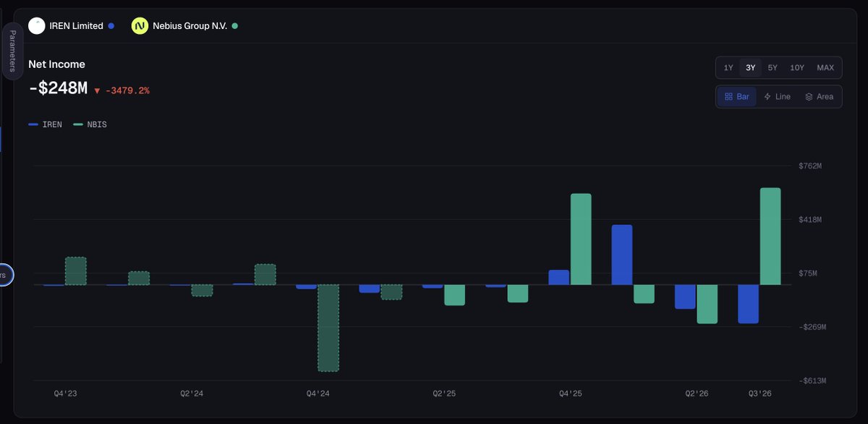Image resolution: width=868 pixels, height=424 pixels.
Task: Click the Nebius Group N.V. logo icon
Action: pyautogui.click(x=140, y=25)
